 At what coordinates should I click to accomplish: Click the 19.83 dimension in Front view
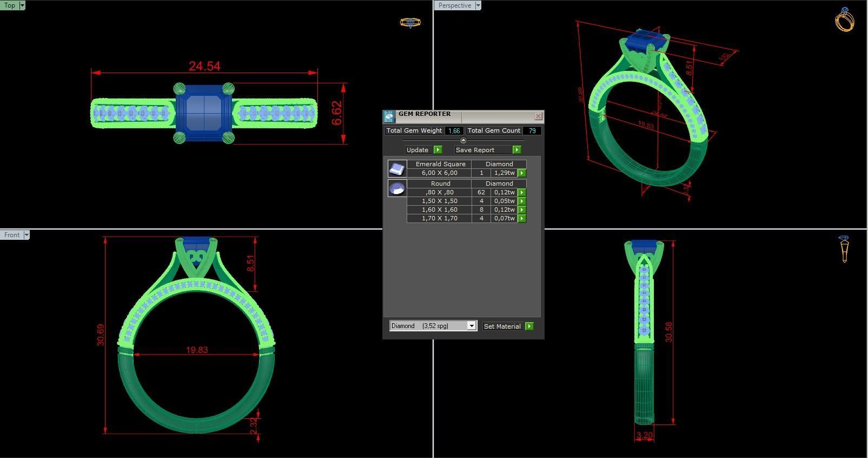point(197,350)
